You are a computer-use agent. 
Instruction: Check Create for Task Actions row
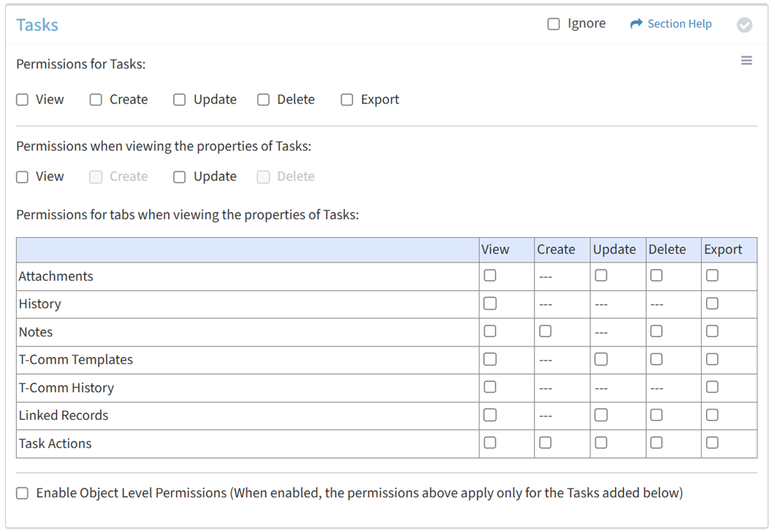click(545, 442)
